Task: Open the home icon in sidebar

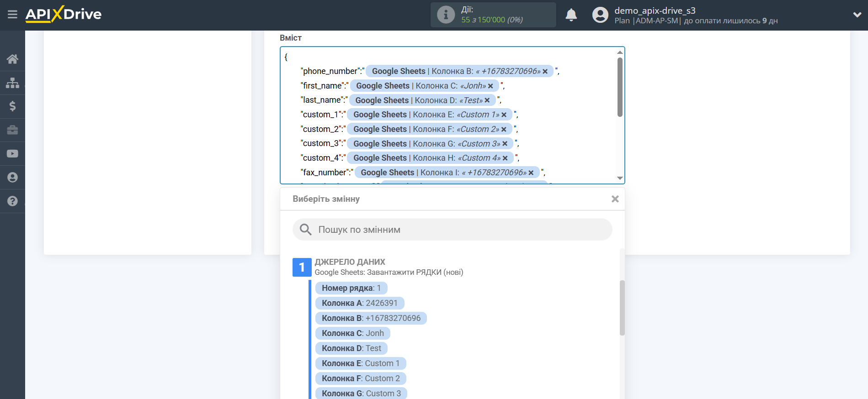Action: tap(12, 59)
